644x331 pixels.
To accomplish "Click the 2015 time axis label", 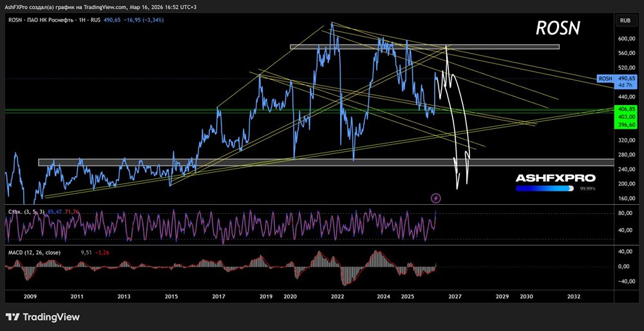I will (171, 296).
